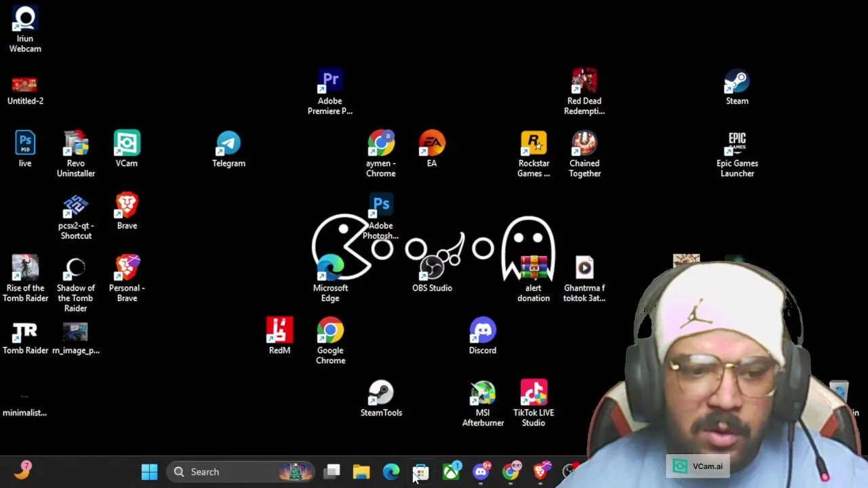Open Task View from the taskbar

tap(332, 472)
